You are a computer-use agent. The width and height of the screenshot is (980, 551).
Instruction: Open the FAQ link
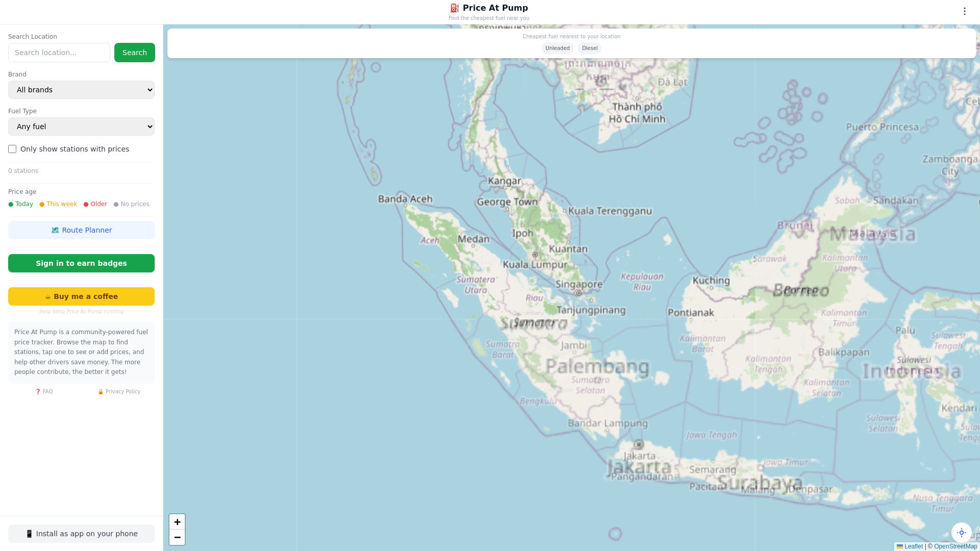tap(44, 392)
